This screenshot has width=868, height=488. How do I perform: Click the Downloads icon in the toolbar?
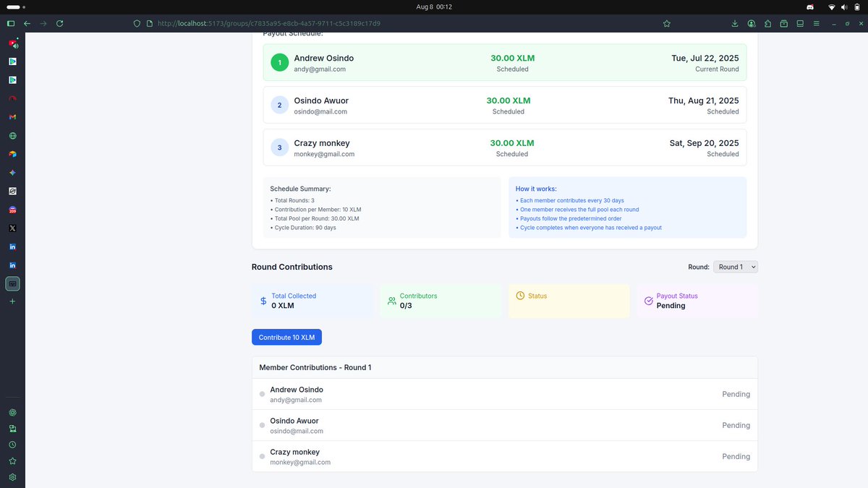[735, 23]
